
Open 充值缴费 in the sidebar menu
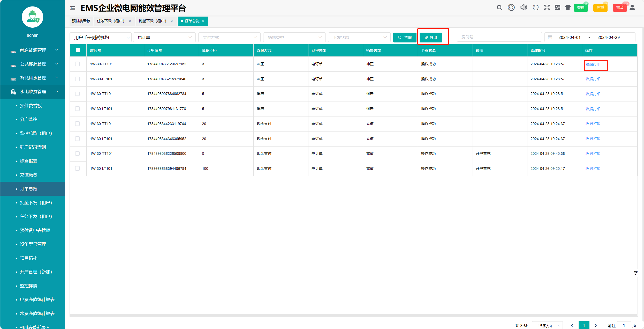point(29,175)
